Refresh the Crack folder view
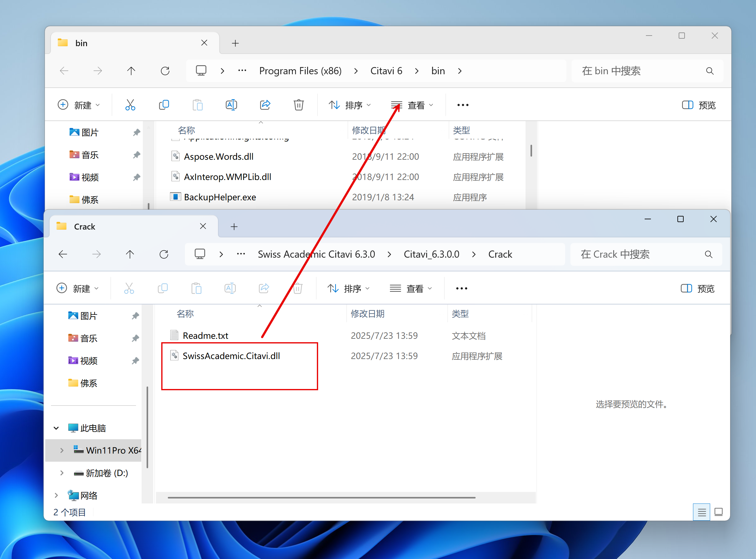Image resolution: width=756 pixels, height=559 pixels. [164, 254]
